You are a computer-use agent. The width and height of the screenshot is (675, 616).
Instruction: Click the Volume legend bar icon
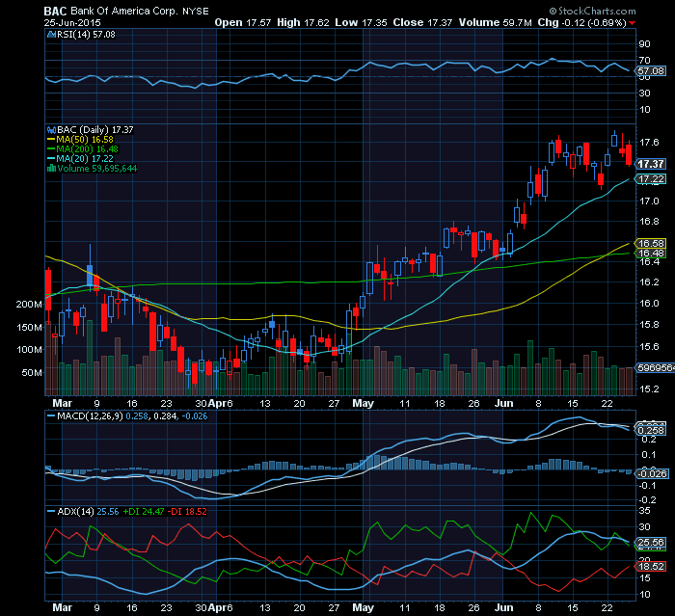pyautogui.click(x=51, y=169)
